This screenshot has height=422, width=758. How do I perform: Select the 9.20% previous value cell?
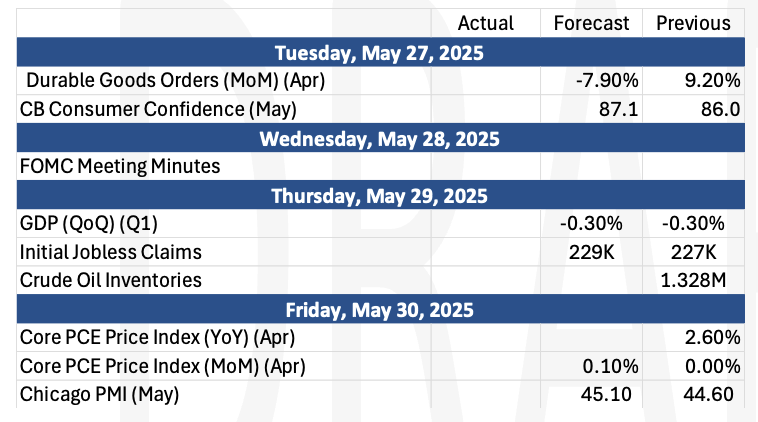coord(693,80)
